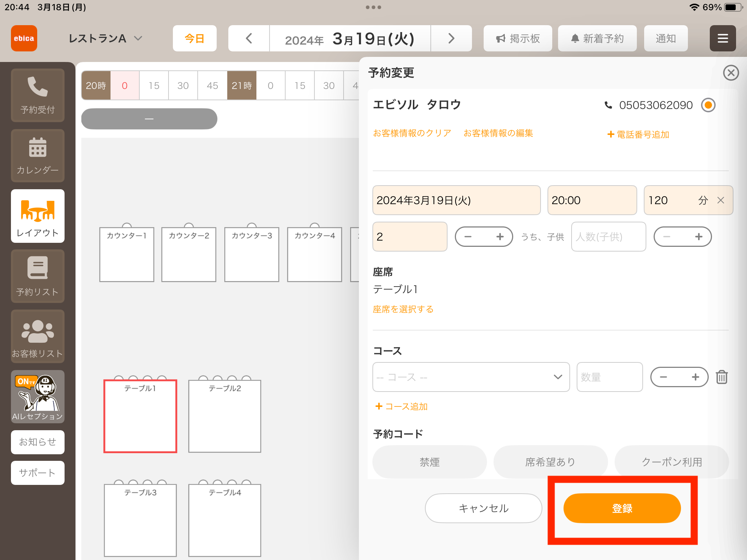747x560 pixels.
Task: Open the 予約受付 phone icon in sidebar
Action: 38,95
